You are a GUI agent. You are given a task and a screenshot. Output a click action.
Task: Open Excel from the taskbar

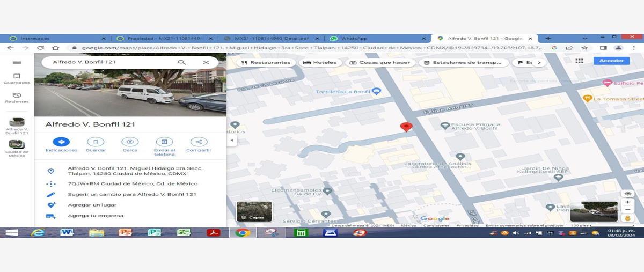pyautogui.click(x=184, y=232)
